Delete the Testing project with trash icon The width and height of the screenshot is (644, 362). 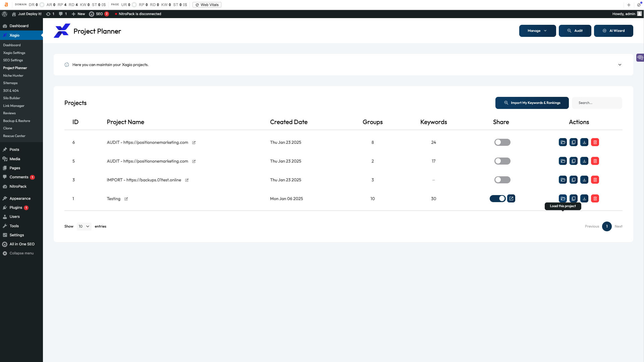coord(595,199)
